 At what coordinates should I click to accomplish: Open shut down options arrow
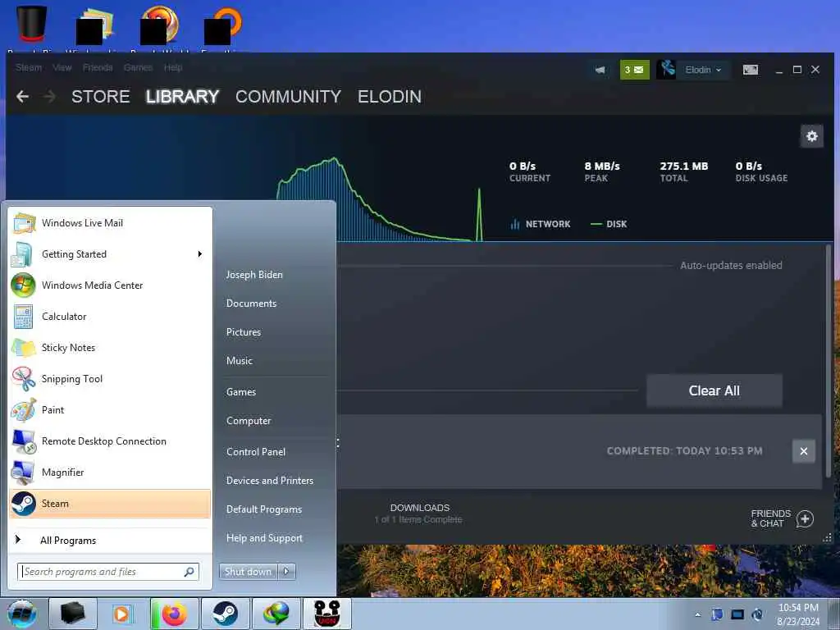(286, 572)
